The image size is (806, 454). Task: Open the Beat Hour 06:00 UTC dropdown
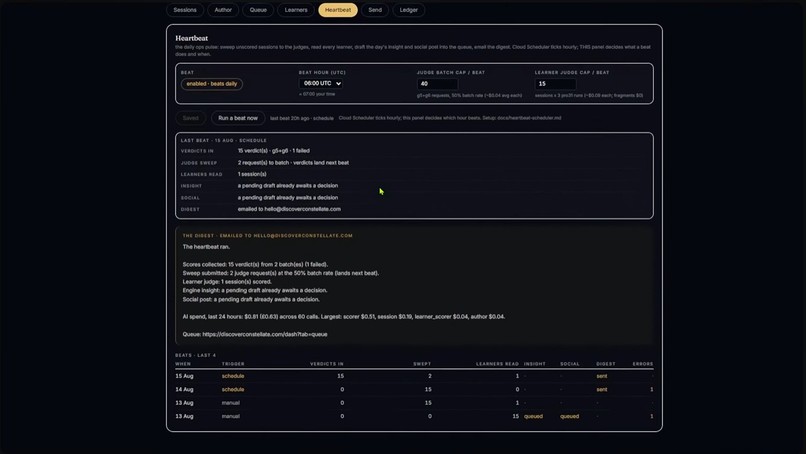pos(321,83)
